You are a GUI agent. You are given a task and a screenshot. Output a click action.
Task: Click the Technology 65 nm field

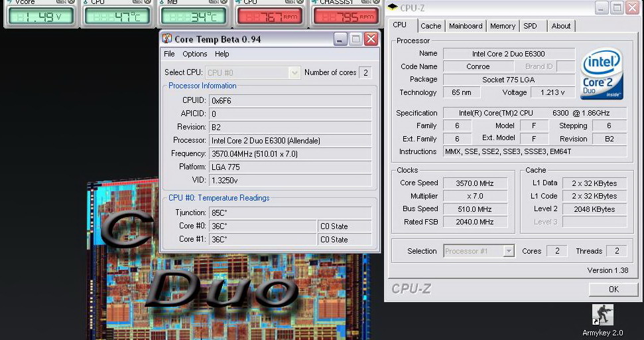tap(462, 92)
